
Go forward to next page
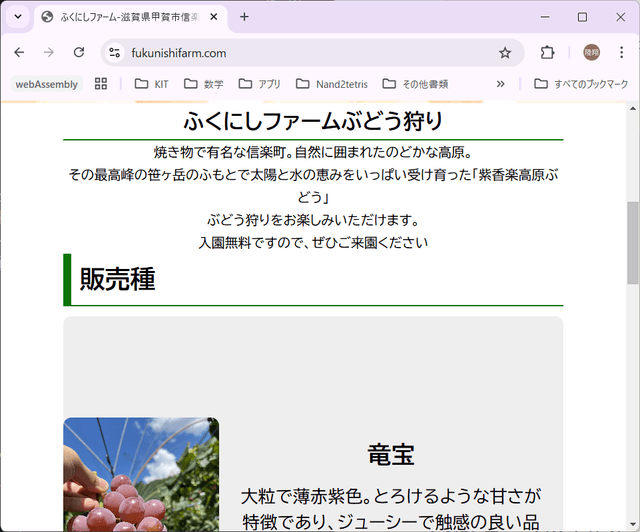click(49, 52)
